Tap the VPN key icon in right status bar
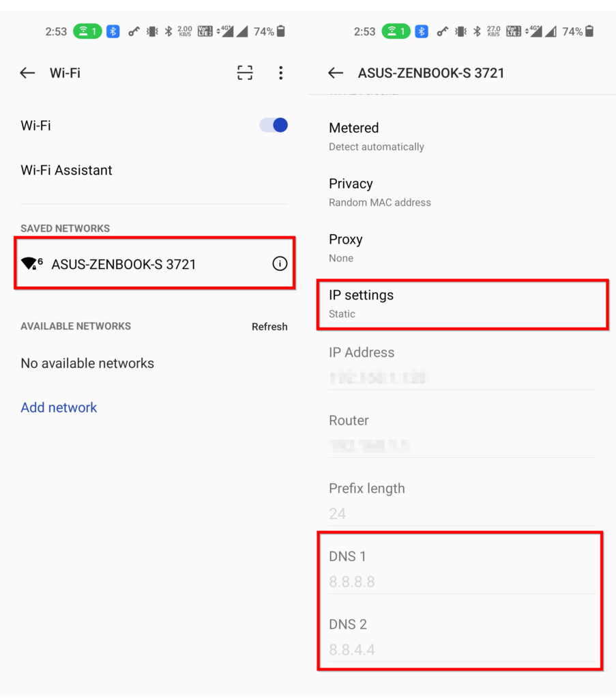 tap(442, 31)
